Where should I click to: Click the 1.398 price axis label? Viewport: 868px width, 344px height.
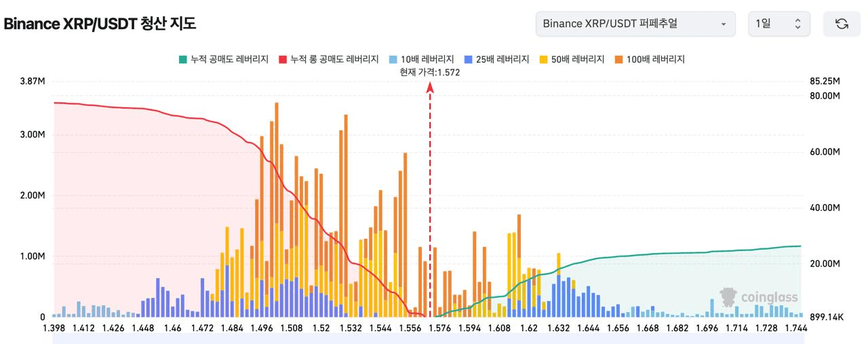tap(54, 328)
